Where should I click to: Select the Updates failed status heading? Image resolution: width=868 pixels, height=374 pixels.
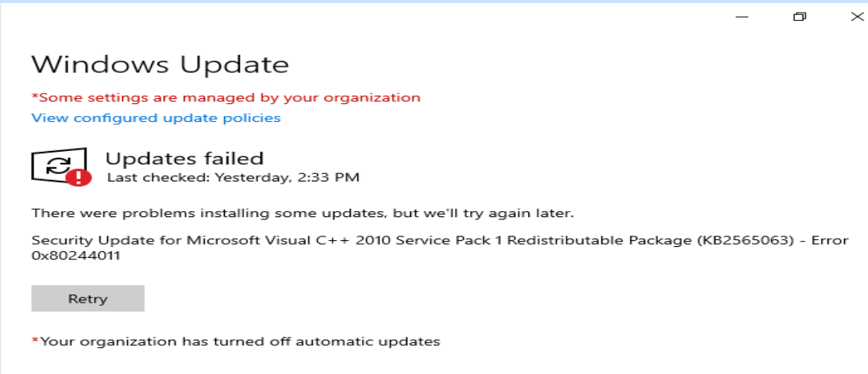pos(185,158)
